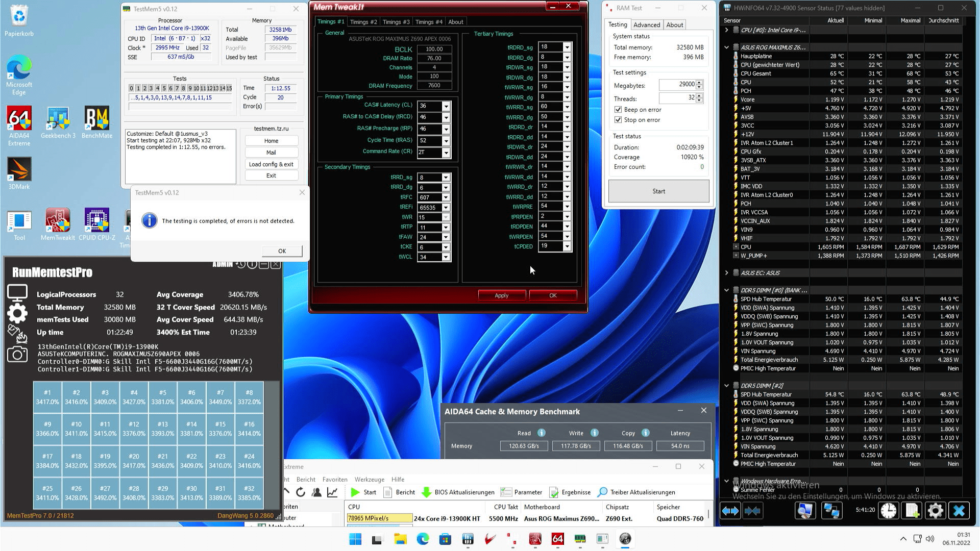Click HWiNFO collapse columns arrows button
This screenshot has height=551, width=980.
coord(753,511)
